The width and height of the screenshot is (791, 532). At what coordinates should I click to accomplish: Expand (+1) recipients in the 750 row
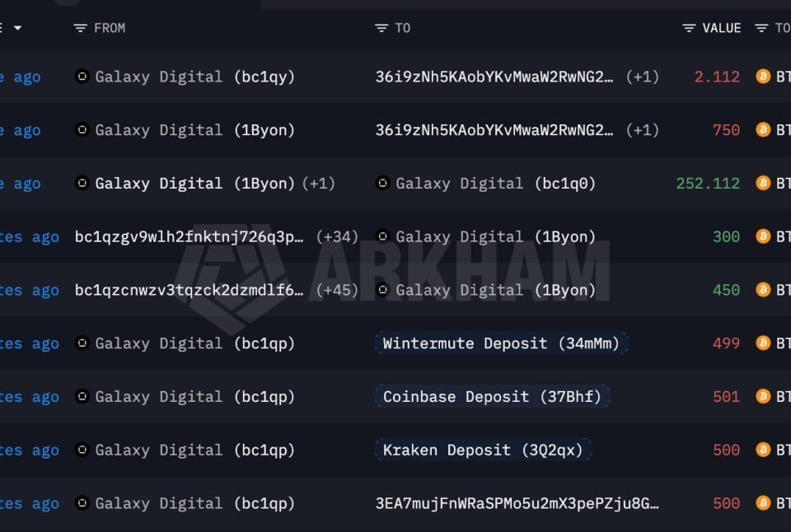coord(642,130)
